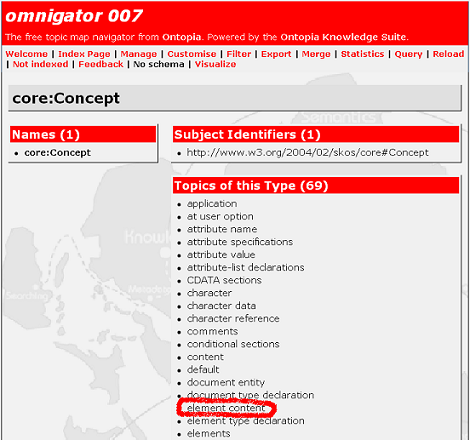This screenshot has width=470, height=440.
Task: Open the Query navigation link
Action: (408, 54)
